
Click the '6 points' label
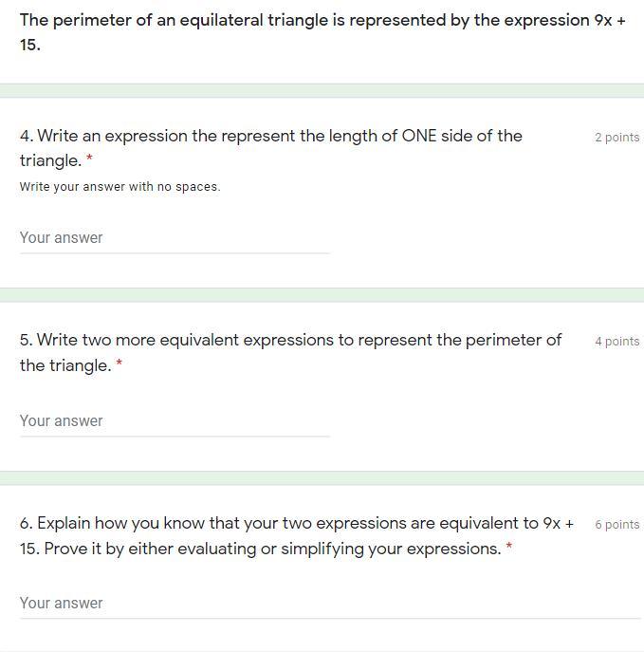click(616, 525)
